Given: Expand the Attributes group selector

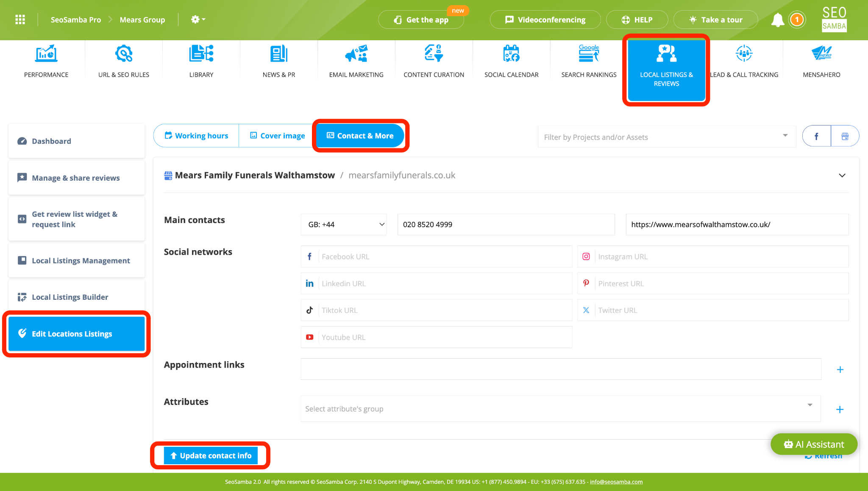Looking at the screenshot, I should [811, 408].
